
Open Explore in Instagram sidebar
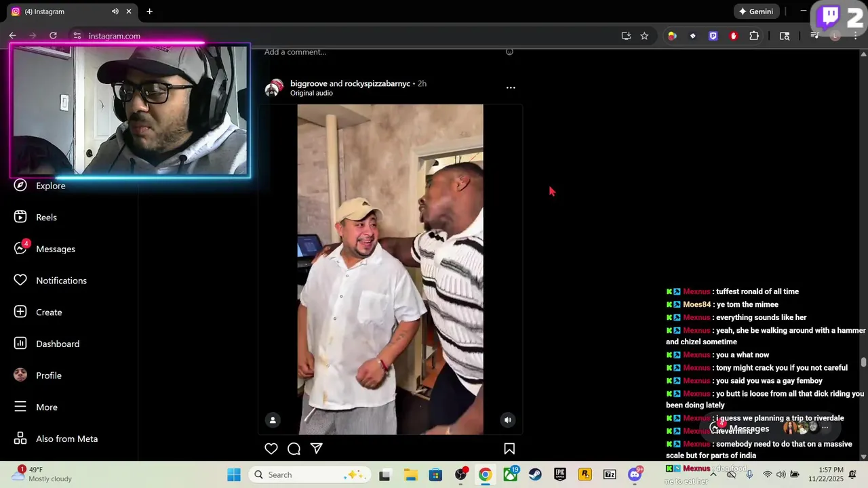point(40,186)
